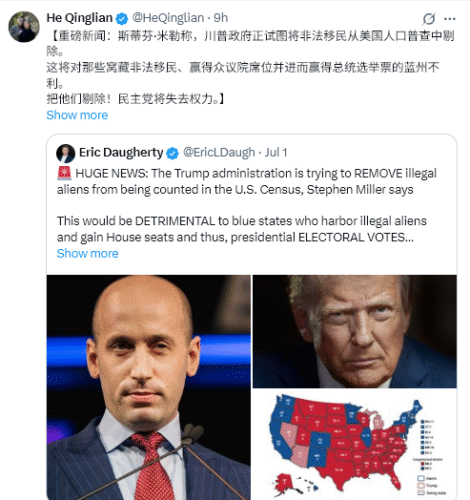Expand He Qinglian's post with Show more
470x500 pixels.
point(77,115)
